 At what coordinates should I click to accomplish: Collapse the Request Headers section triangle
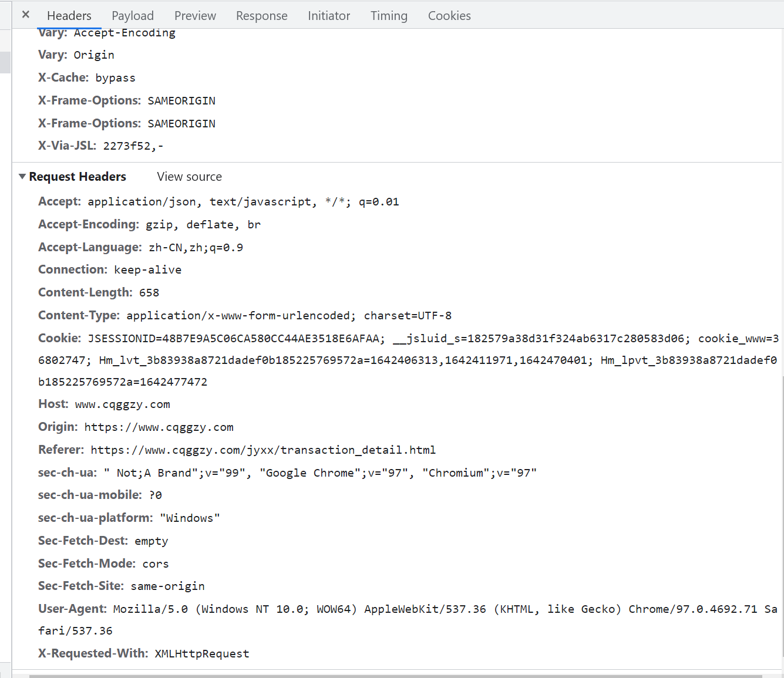(x=22, y=177)
